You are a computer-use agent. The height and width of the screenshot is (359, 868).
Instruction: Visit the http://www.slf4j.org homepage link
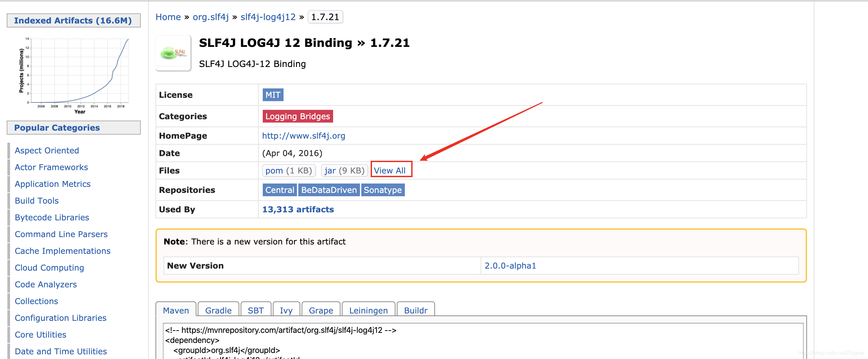point(303,136)
